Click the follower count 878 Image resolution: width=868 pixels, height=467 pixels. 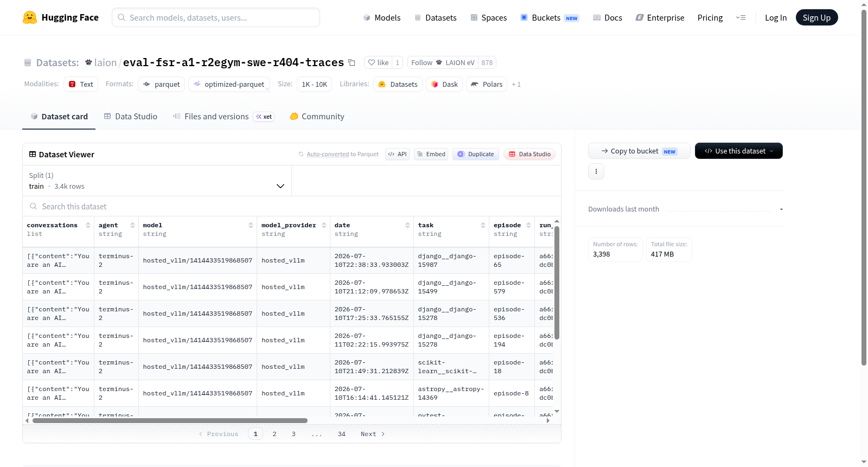click(487, 62)
